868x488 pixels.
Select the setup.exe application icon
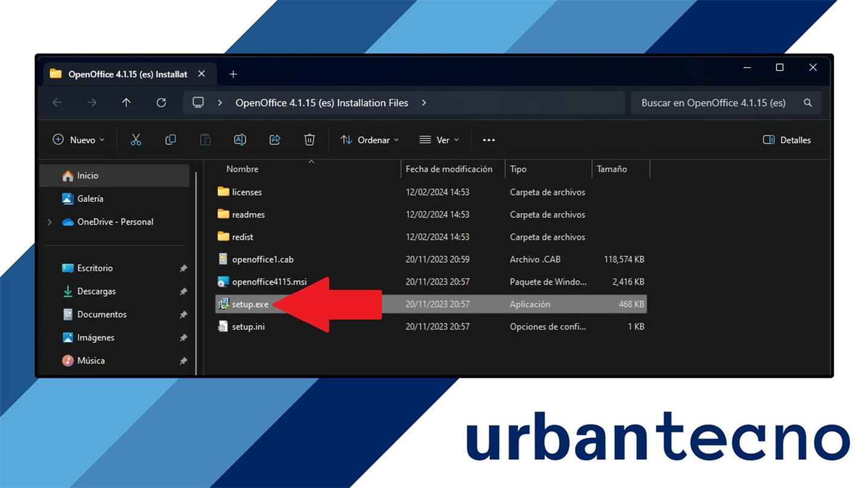(223, 304)
